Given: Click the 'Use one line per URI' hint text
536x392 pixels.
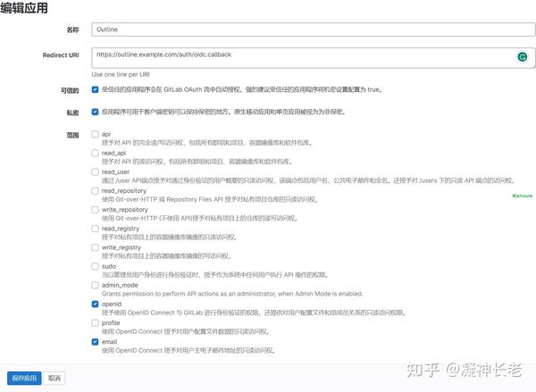Looking at the screenshot, I should (x=121, y=74).
